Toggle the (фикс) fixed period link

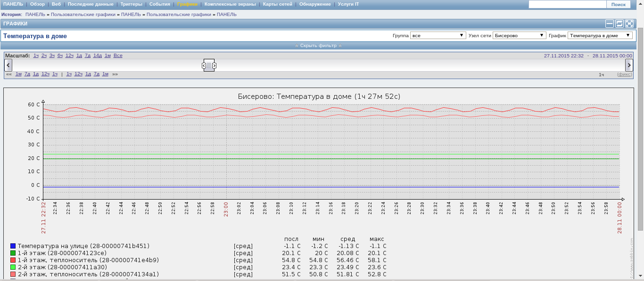point(624,74)
